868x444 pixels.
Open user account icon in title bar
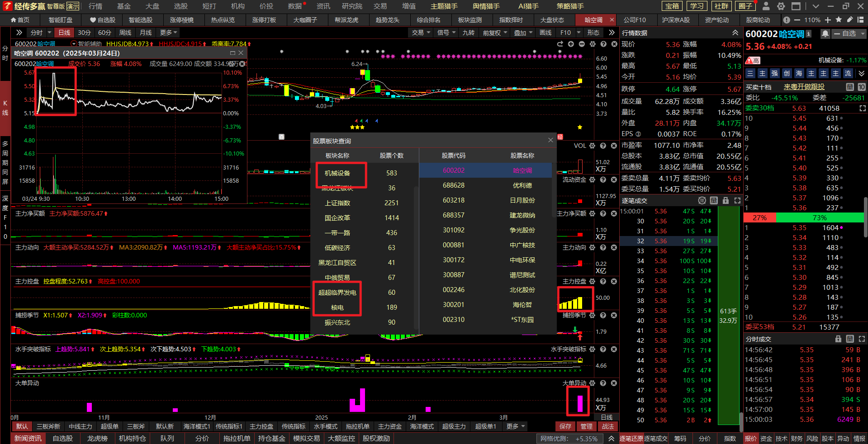pos(766,6)
